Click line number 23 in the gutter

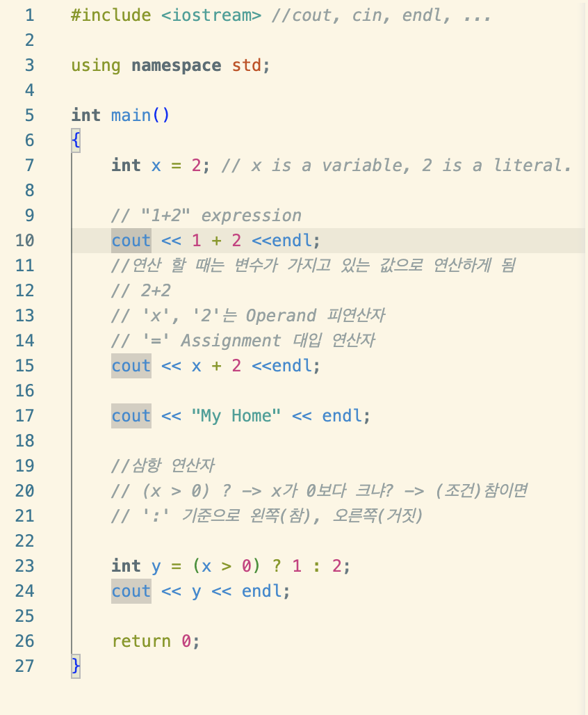pos(24,566)
